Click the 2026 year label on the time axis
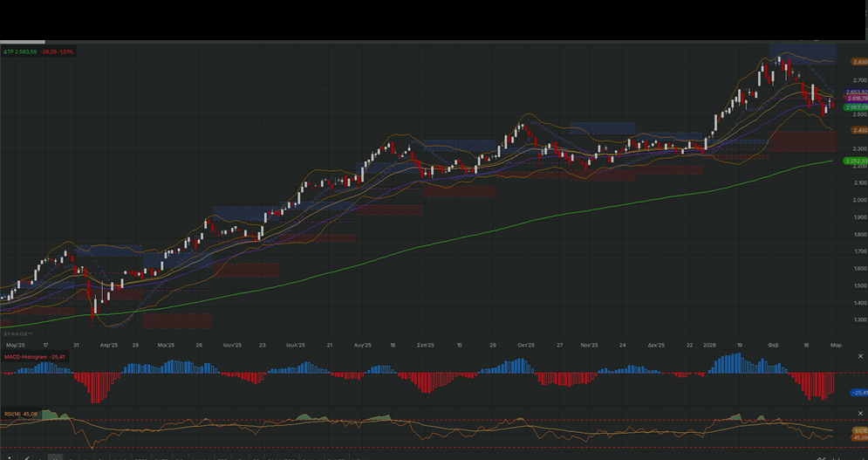Screen dimensions: 868x460 pyautogui.click(x=709, y=345)
